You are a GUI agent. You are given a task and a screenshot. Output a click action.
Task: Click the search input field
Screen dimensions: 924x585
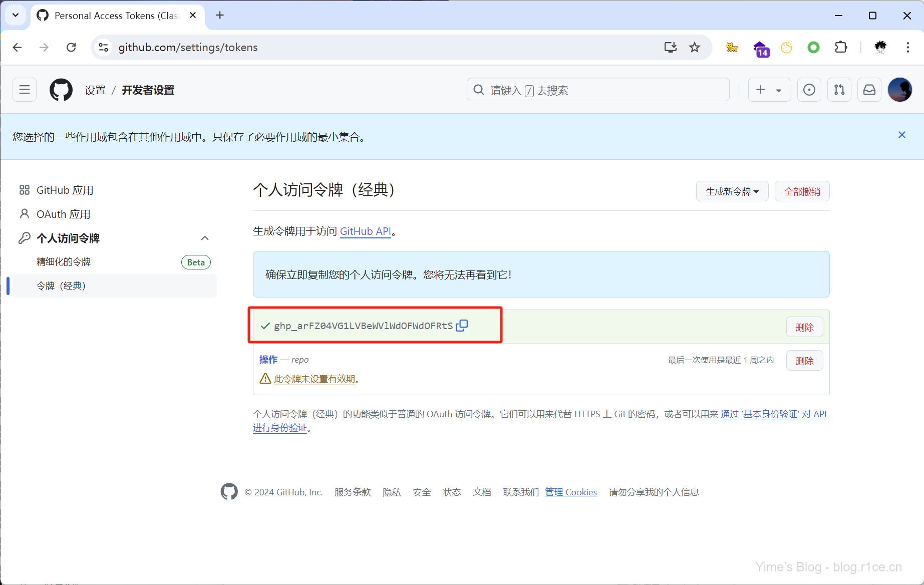(598, 90)
